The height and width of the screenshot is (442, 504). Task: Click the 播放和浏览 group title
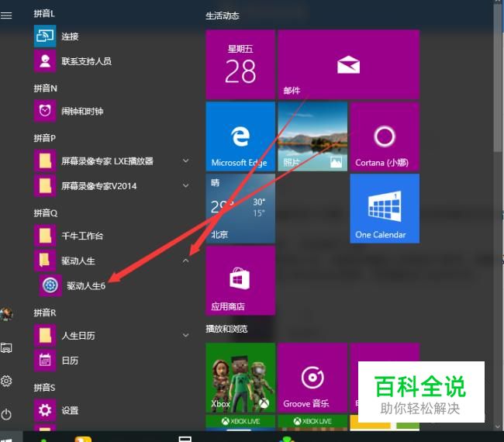click(226, 329)
